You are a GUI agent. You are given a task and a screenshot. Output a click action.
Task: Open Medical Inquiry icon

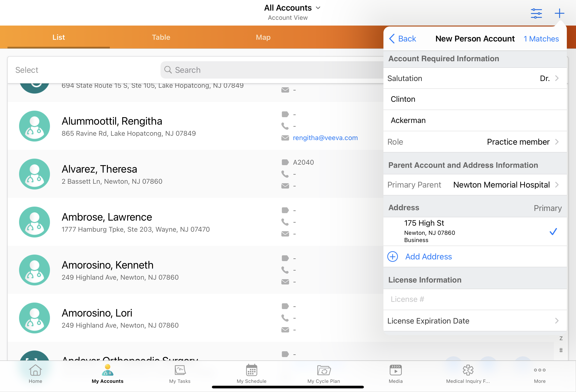click(x=468, y=371)
